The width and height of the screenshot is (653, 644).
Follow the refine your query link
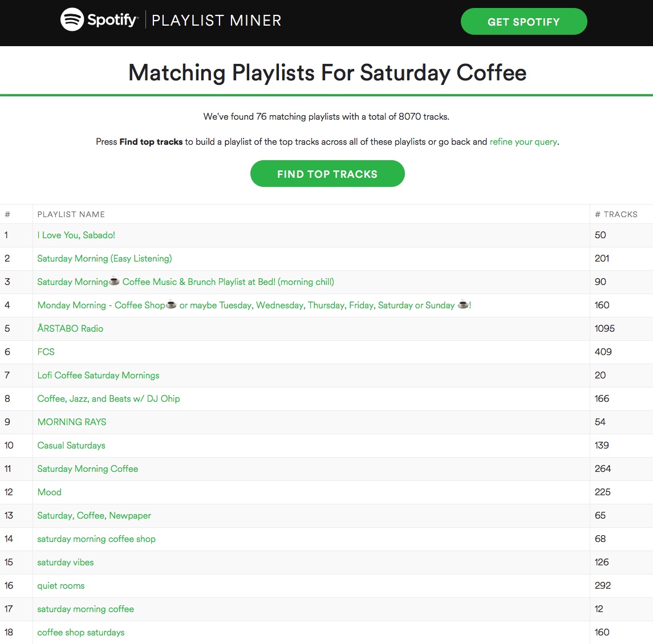click(524, 141)
